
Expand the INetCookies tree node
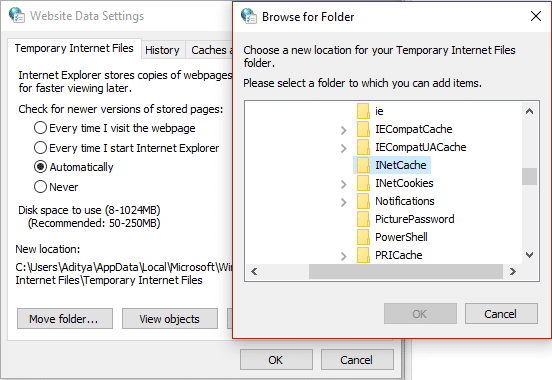click(x=344, y=184)
